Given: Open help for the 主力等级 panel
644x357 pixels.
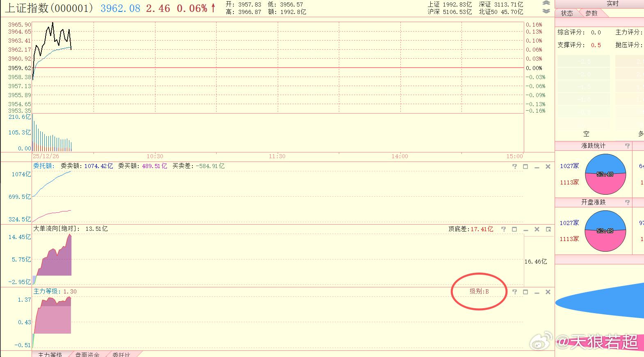Looking at the screenshot, I should (x=514, y=292).
